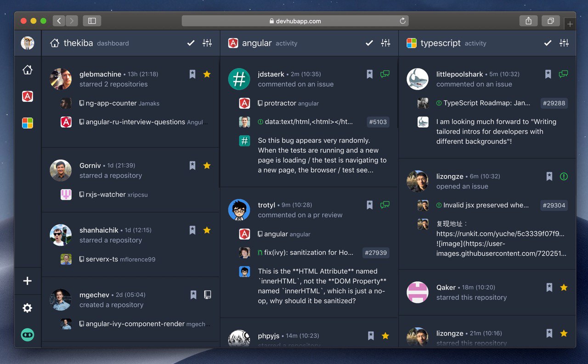Image resolution: width=588 pixels, height=364 pixels.
Task: Click comment icon on jdstaerk card
Action: (385, 74)
